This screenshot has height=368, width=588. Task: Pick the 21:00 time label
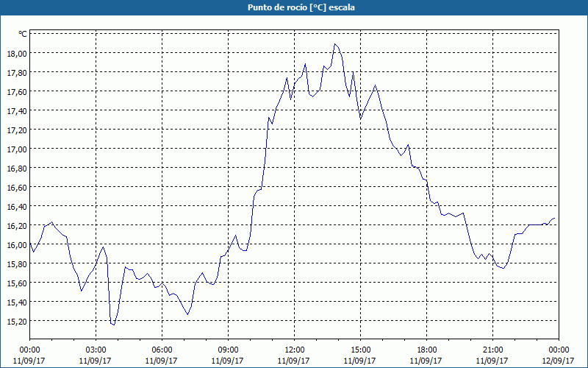point(492,350)
